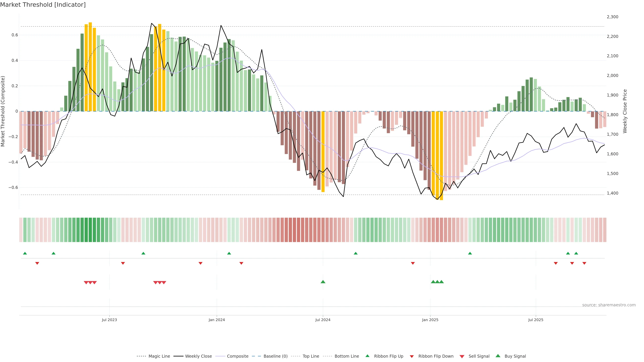
Task: Click the Ribbon Flip Down legend triangle icon
Action: coord(412,356)
